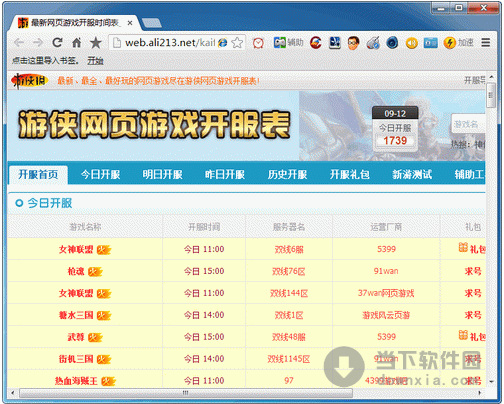Open the 辅助 gamepad extension

[x=288, y=42]
